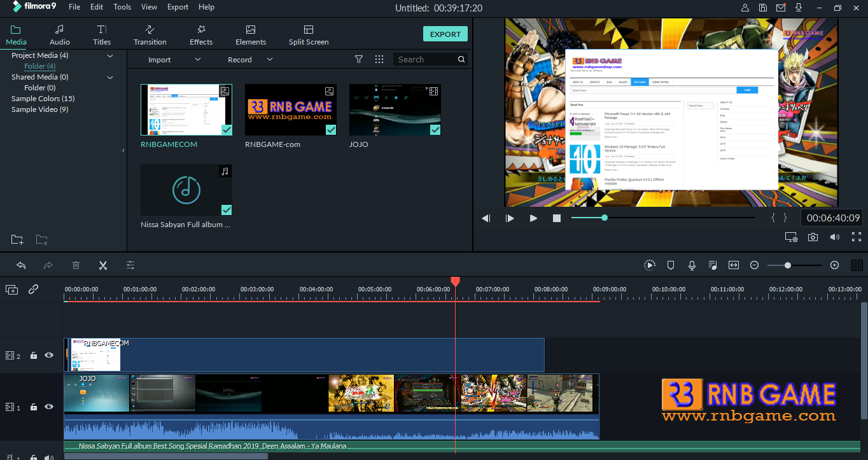This screenshot has height=460, width=868.
Task: Switch to the Split Screen tab
Action: (309, 35)
